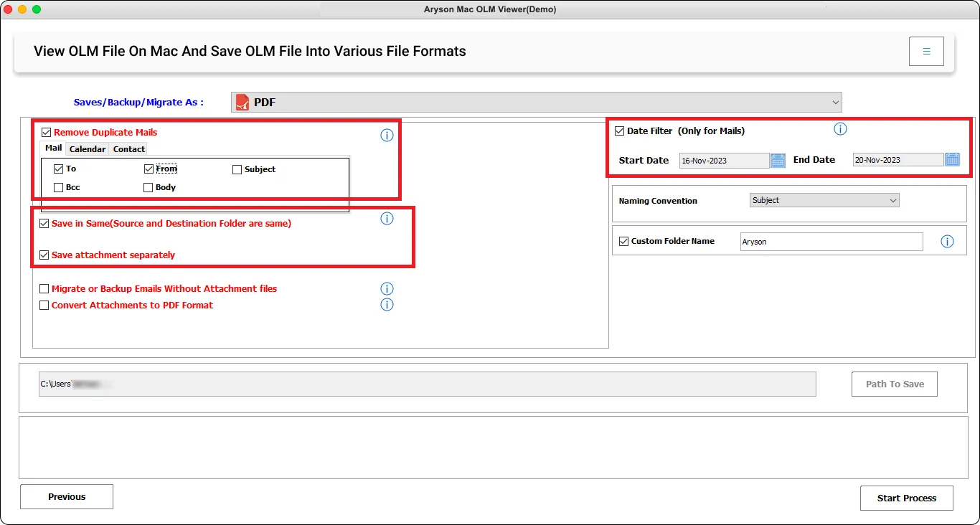Click the Naming Convention label
Viewport: 980px width, 525px height.
(658, 201)
